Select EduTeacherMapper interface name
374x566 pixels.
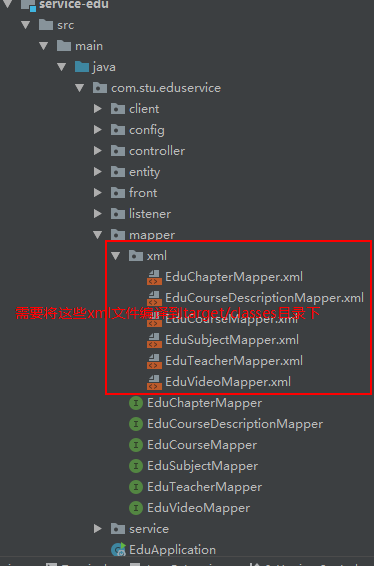pos(204,487)
